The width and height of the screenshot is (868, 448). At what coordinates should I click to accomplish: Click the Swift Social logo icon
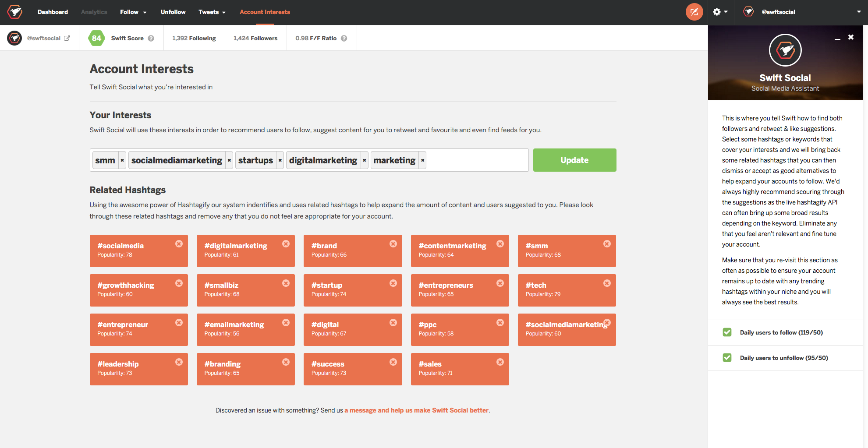[14, 12]
